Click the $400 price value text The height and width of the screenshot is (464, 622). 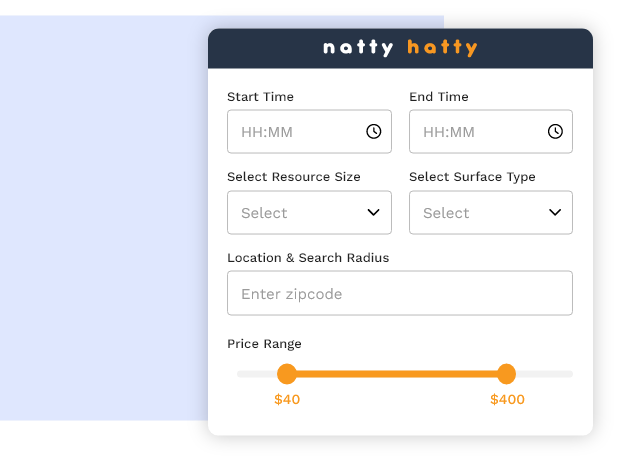tap(507, 400)
